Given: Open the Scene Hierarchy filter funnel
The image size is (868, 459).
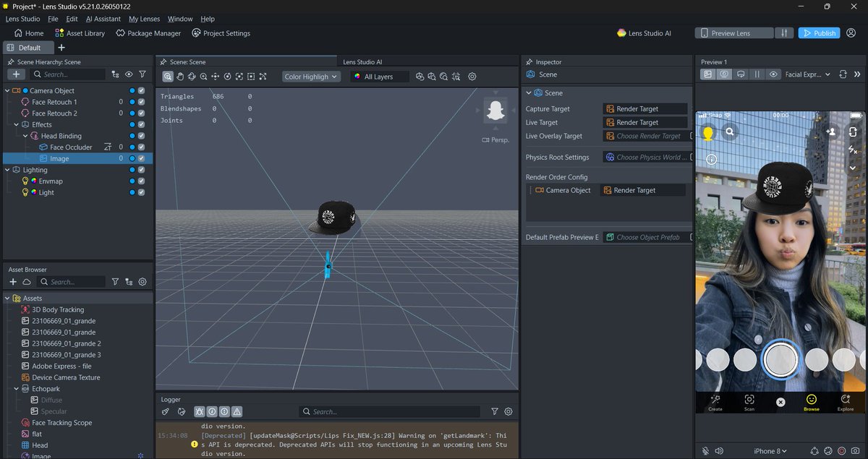Looking at the screenshot, I should (142, 74).
